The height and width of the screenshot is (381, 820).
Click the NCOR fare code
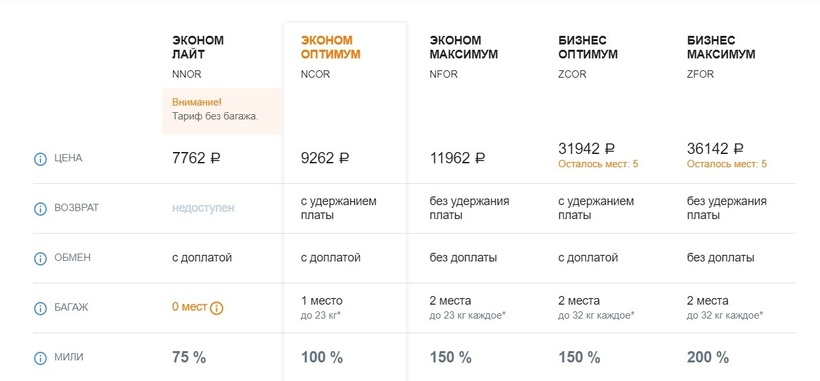pyautogui.click(x=315, y=74)
